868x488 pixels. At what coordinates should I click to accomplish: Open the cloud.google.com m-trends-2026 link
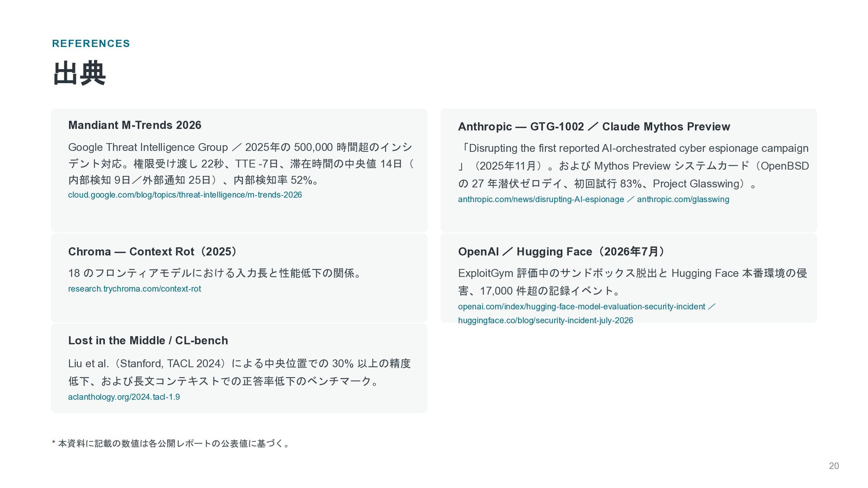pyautogui.click(x=185, y=195)
